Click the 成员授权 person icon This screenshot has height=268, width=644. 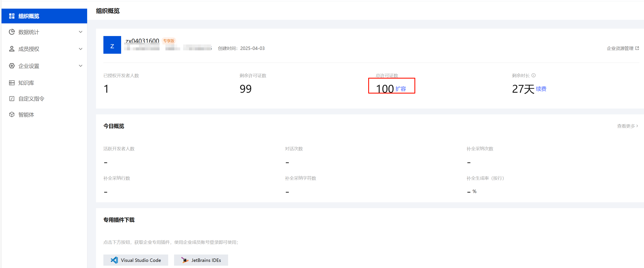(12, 49)
